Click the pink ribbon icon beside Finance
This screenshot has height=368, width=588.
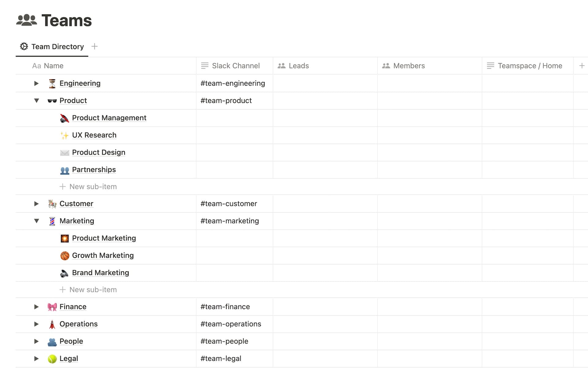click(52, 307)
